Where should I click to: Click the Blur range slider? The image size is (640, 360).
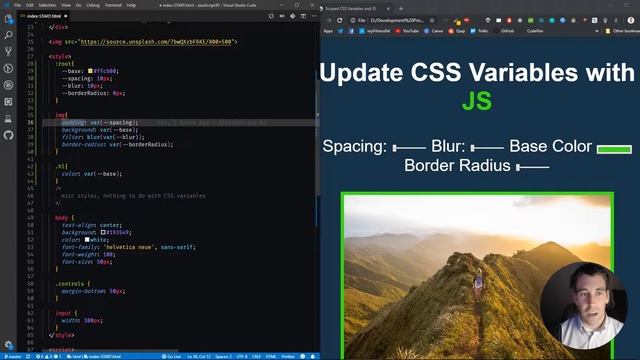[x=487, y=148]
